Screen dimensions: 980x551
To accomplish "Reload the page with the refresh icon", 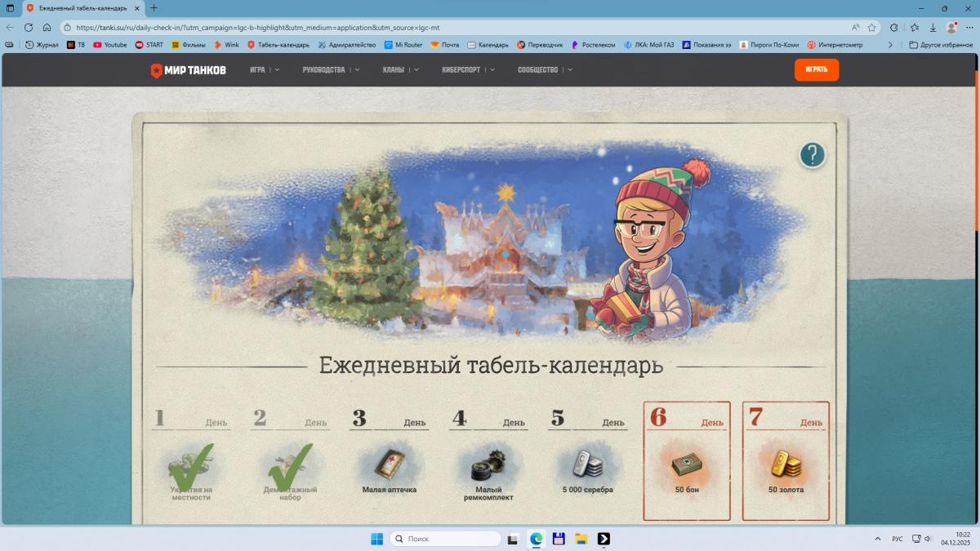I will 29,27.
